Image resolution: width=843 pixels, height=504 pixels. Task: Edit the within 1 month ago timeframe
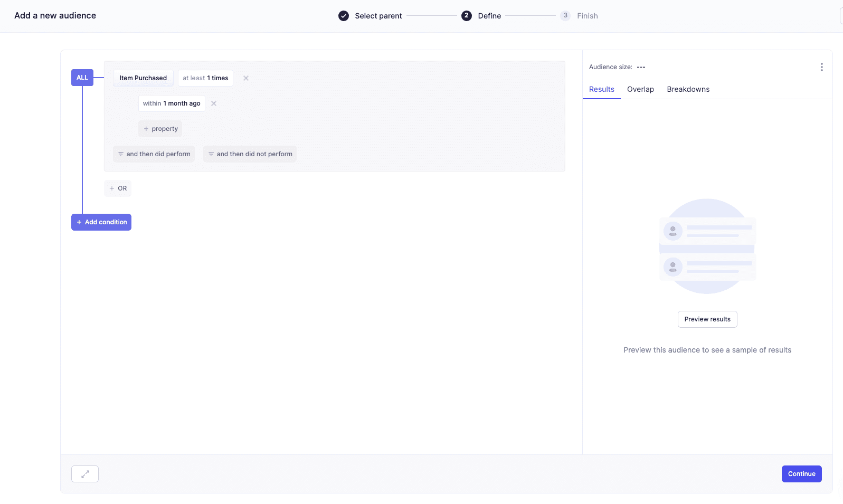point(172,103)
